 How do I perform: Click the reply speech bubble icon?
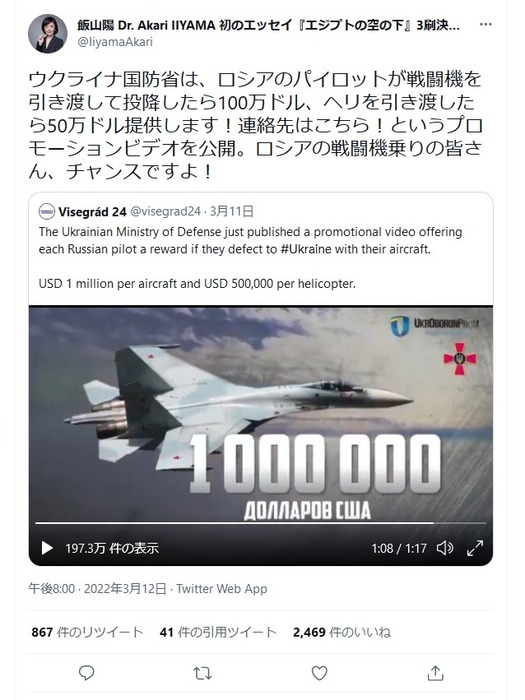click(86, 673)
